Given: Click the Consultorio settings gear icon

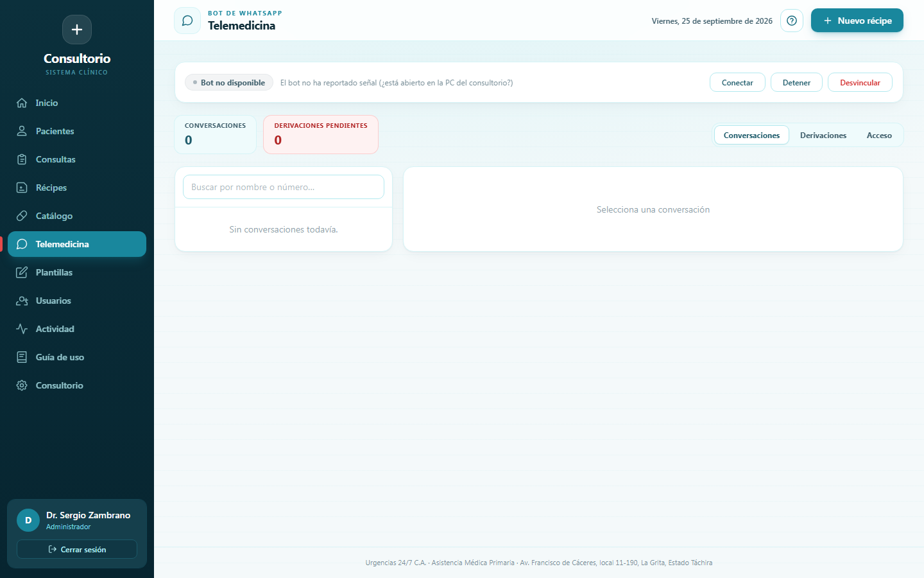Looking at the screenshot, I should [22, 385].
